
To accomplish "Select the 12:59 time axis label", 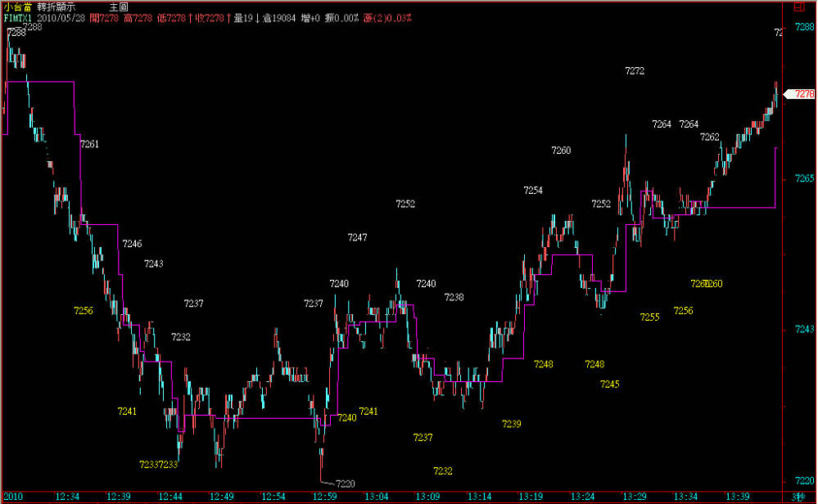I will 325,497.
